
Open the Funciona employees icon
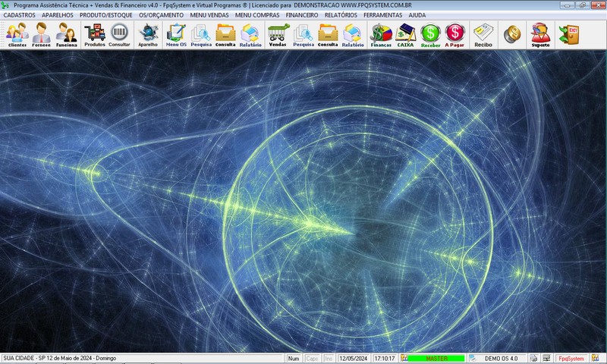(66, 35)
